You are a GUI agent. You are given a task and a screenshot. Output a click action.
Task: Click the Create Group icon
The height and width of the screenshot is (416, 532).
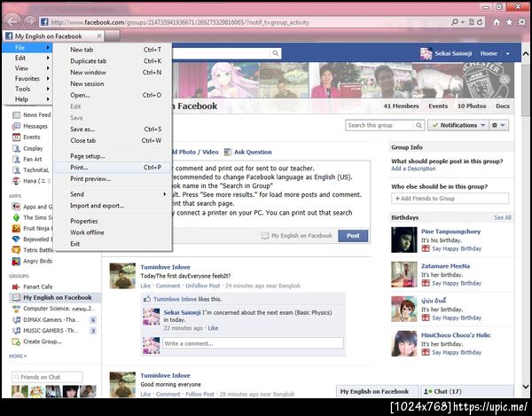pos(16,341)
